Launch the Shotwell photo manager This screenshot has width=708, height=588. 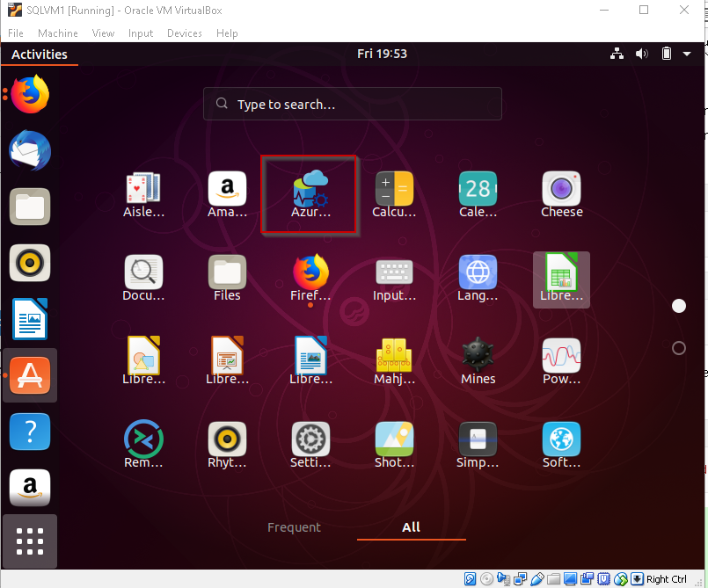(x=394, y=446)
